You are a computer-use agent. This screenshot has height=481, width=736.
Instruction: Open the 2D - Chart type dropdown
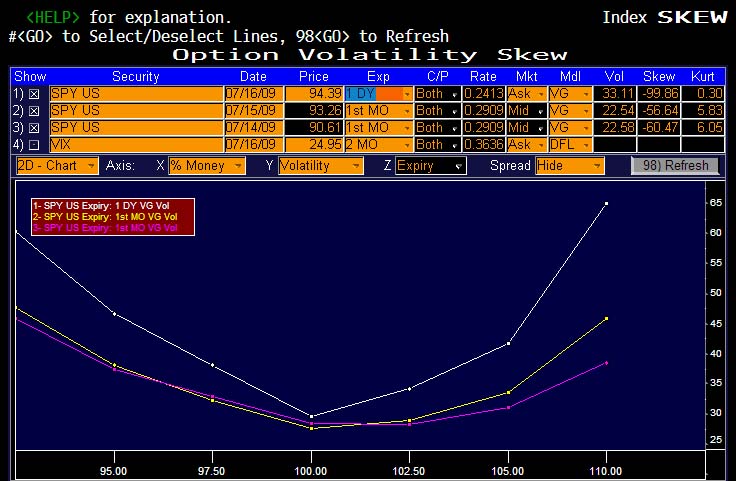(x=57, y=166)
